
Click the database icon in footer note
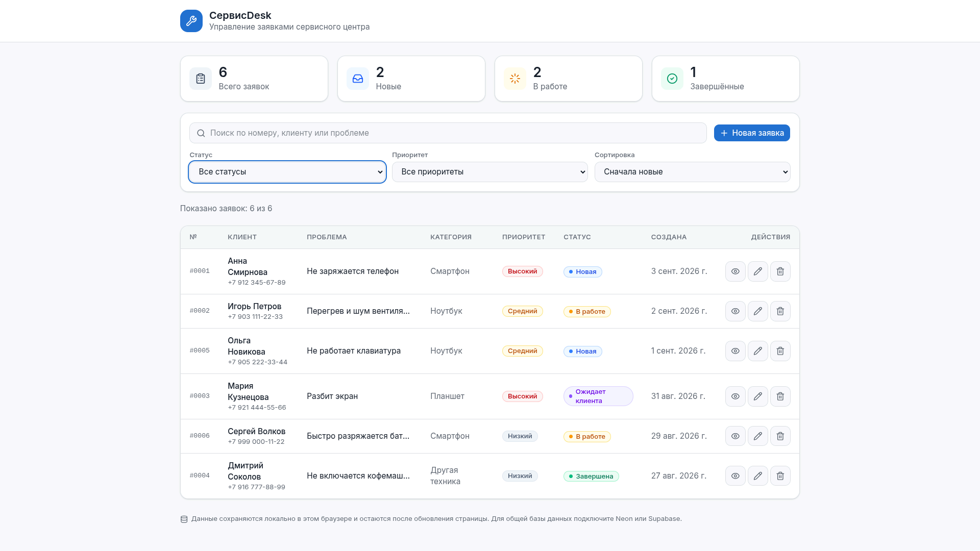coord(184,519)
